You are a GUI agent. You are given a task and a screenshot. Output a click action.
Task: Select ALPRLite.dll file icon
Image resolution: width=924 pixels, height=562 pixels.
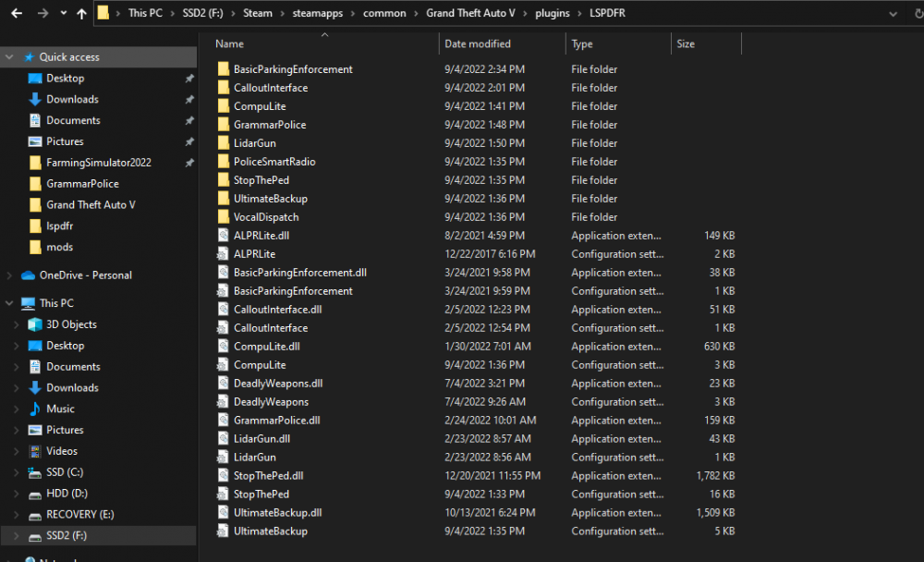[x=223, y=236]
